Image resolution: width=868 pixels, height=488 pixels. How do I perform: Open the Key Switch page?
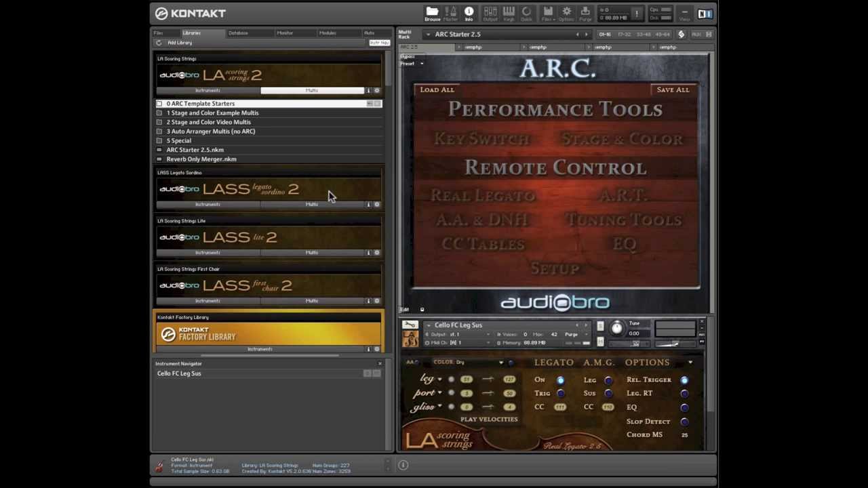click(x=481, y=139)
